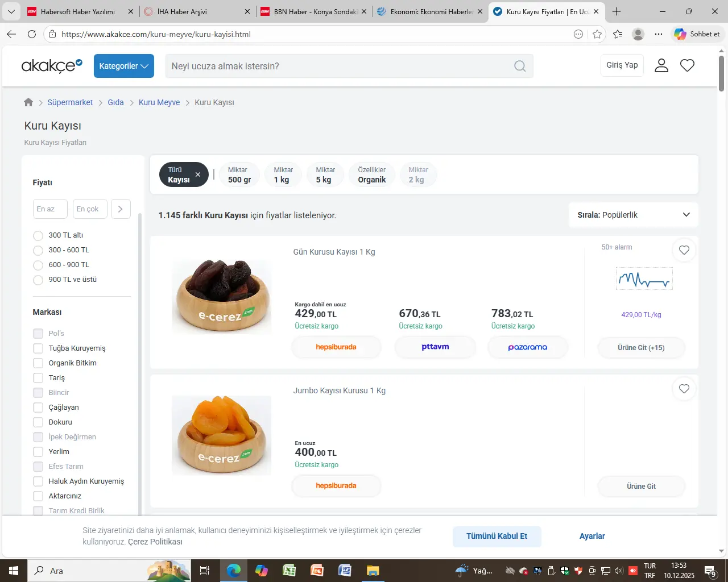Select the 600 - 900 TL price range
Viewport: 728px width, 582px height.
pos(38,265)
